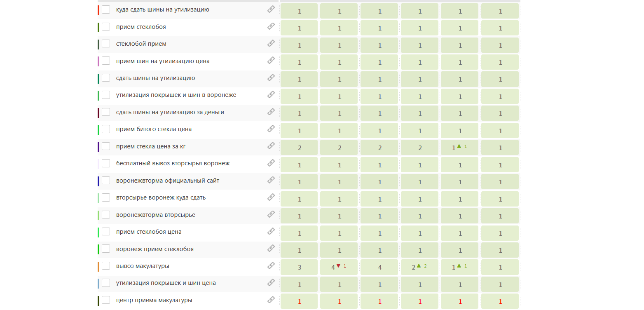
Task: Open link icon for 'центр приема макулатуры'
Action: point(271,300)
